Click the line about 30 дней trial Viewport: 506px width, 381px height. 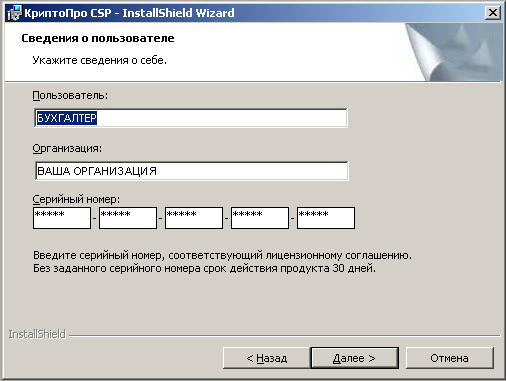pos(204,268)
